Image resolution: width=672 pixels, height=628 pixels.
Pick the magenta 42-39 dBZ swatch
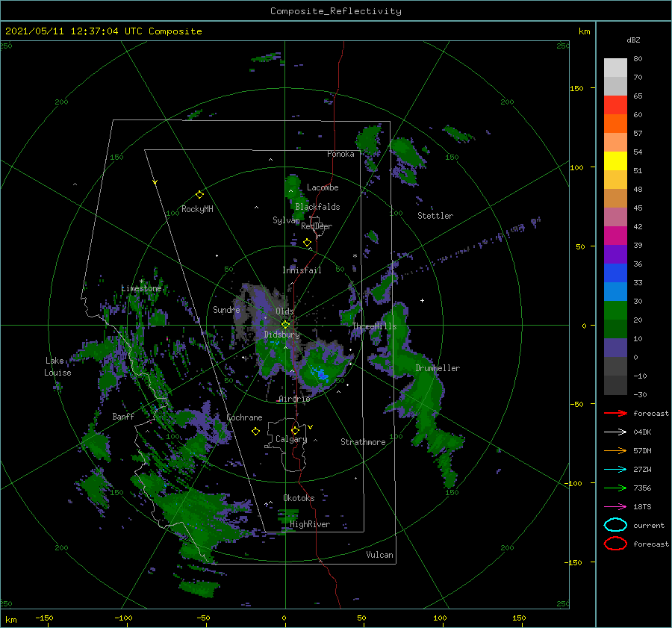(x=615, y=235)
